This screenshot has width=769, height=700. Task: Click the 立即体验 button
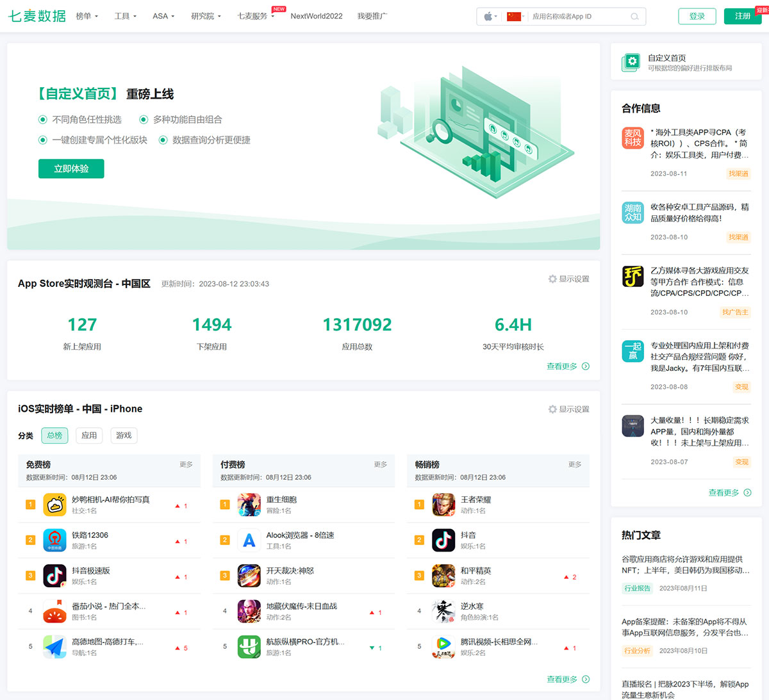(70, 168)
